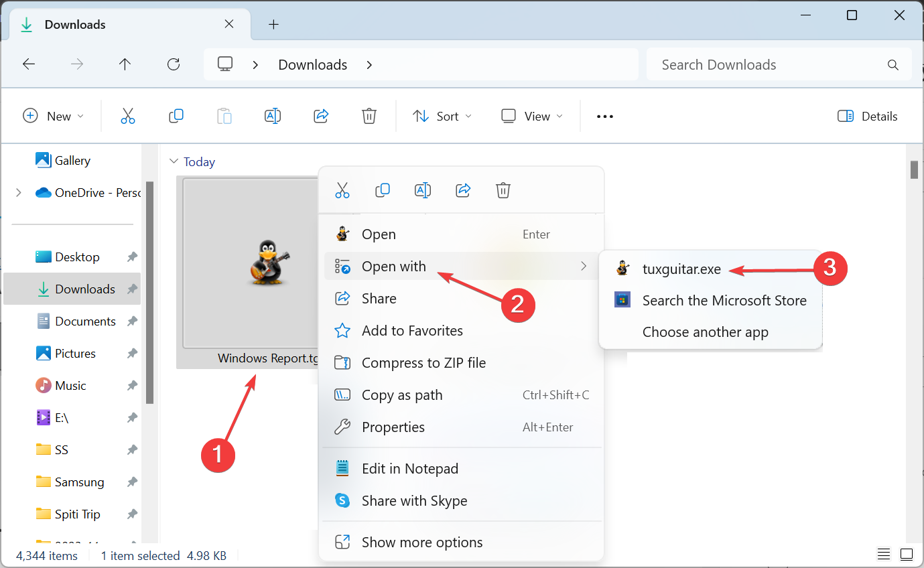The width and height of the screenshot is (924, 568).
Task: Refresh the Downloads folder
Action: pos(174,64)
